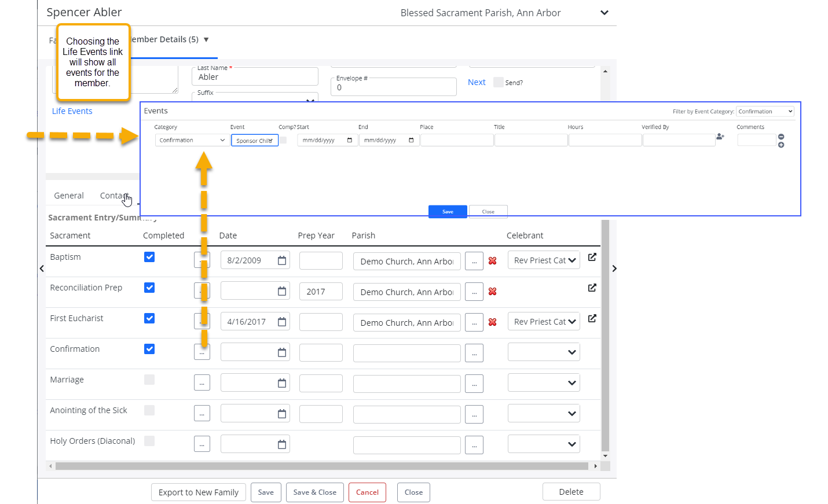The height and width of the screenshot is (504, 828).
Task: Toggle the Confirmation completed checkbox
Action: [x=149, y=349]
